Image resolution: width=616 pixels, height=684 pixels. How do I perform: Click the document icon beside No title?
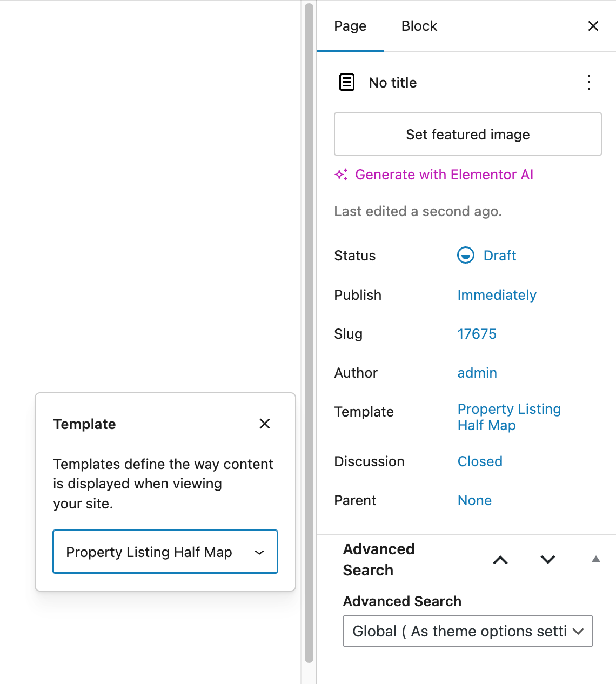pos(346,82)
